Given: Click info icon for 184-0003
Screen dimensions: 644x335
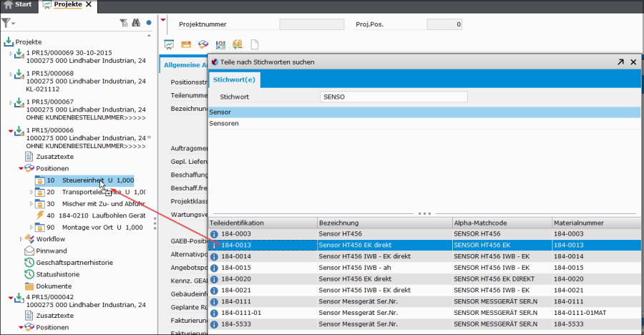Looking at the screenshot, I should [x=214, y=234].
